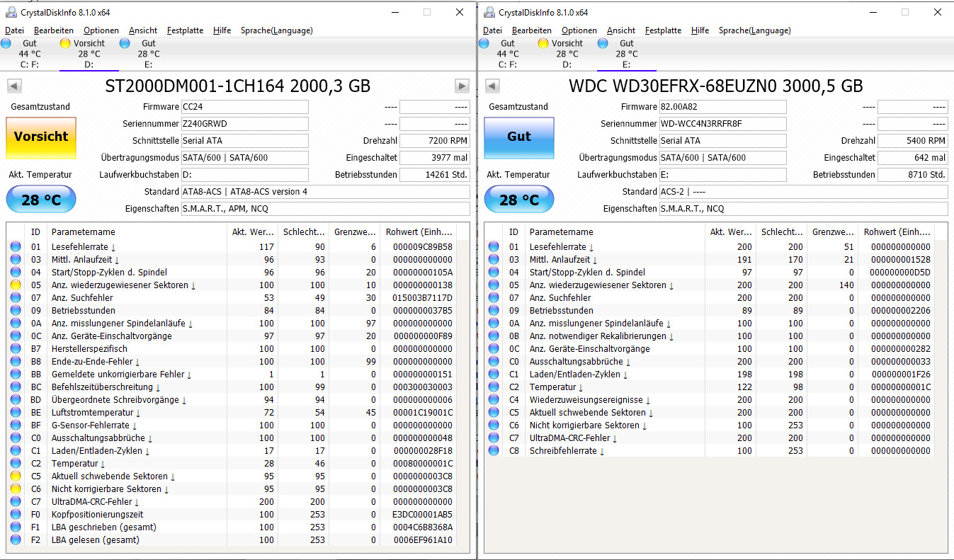Click CrystalDiskInfo app icon in right title bar
Viewport: 954px width, 560px height.
[489, 12]
